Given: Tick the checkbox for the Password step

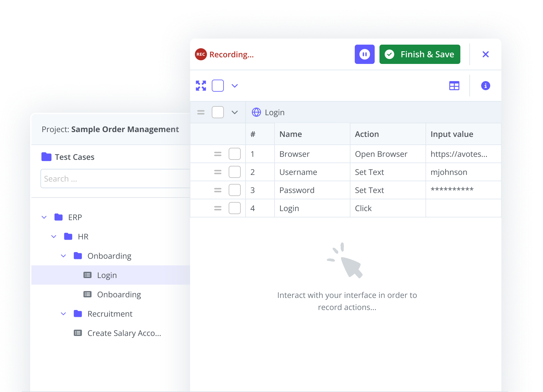Looking at the screenshot, I should pos(234,190).
